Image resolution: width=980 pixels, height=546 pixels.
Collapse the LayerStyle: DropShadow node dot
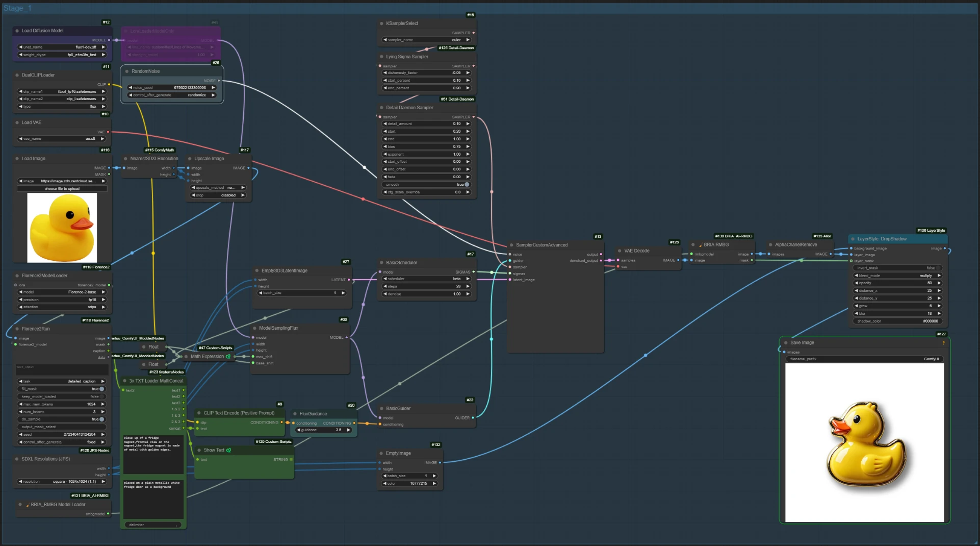click(853, 239)
